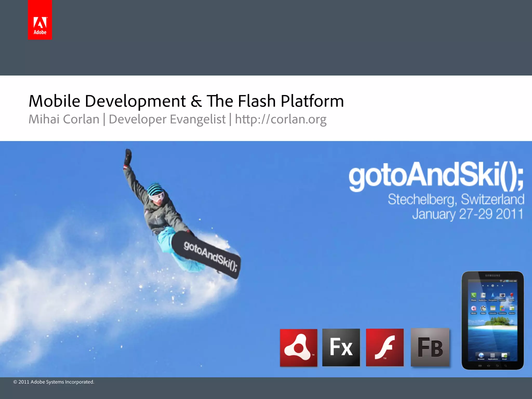
Task: Tap the Calendar app on the tablet
Action: point(493,308)
